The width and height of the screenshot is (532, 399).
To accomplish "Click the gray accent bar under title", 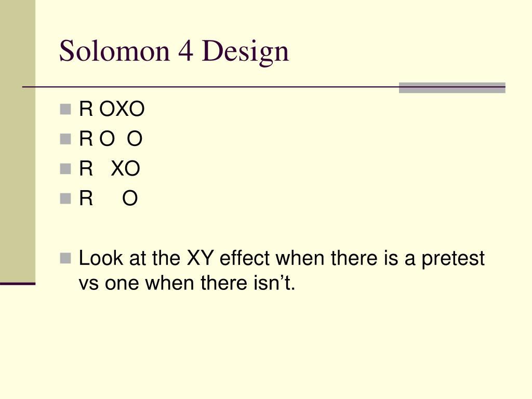I will click(452, 87).
